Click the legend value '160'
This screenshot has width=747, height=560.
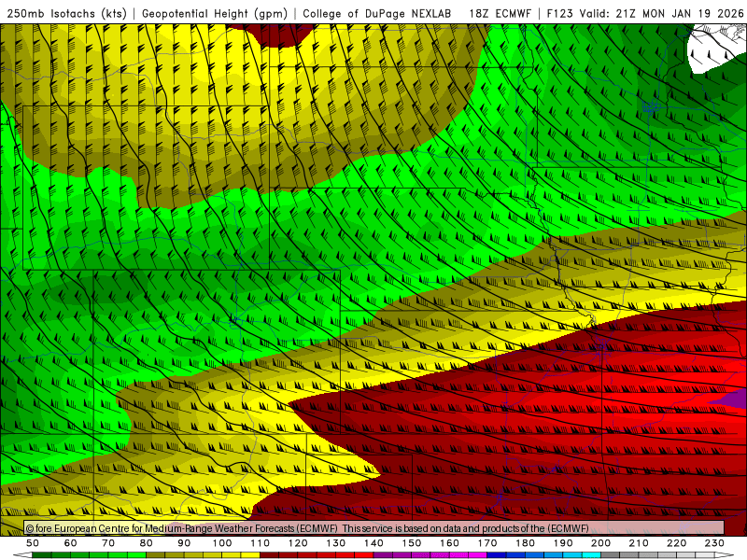(449, 543)
